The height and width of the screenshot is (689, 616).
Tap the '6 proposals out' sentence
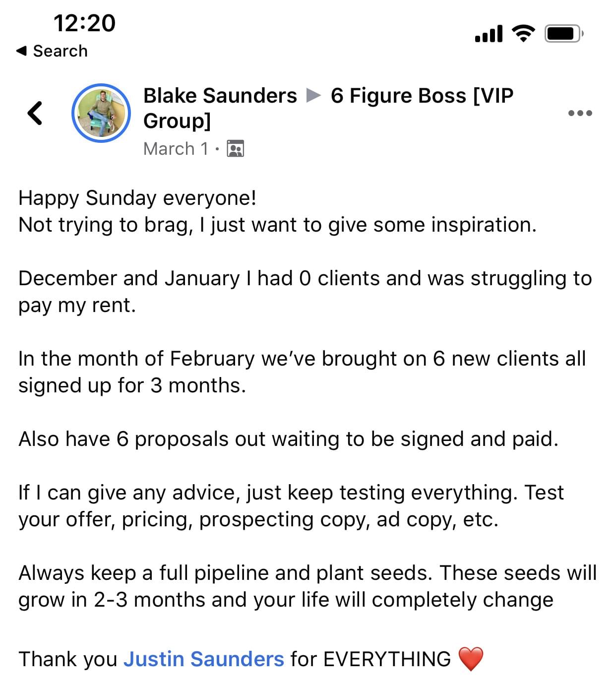288,439
